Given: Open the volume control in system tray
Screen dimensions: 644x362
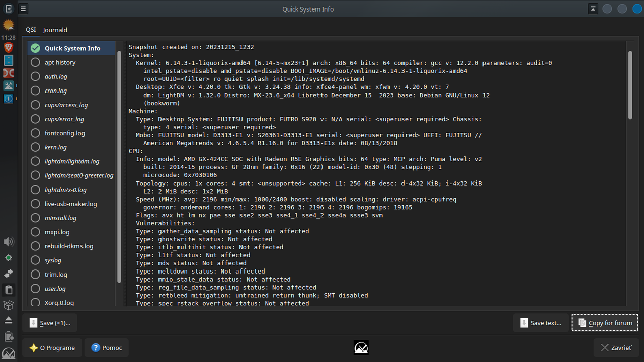Looking at the screenshot, I should 8,242.
